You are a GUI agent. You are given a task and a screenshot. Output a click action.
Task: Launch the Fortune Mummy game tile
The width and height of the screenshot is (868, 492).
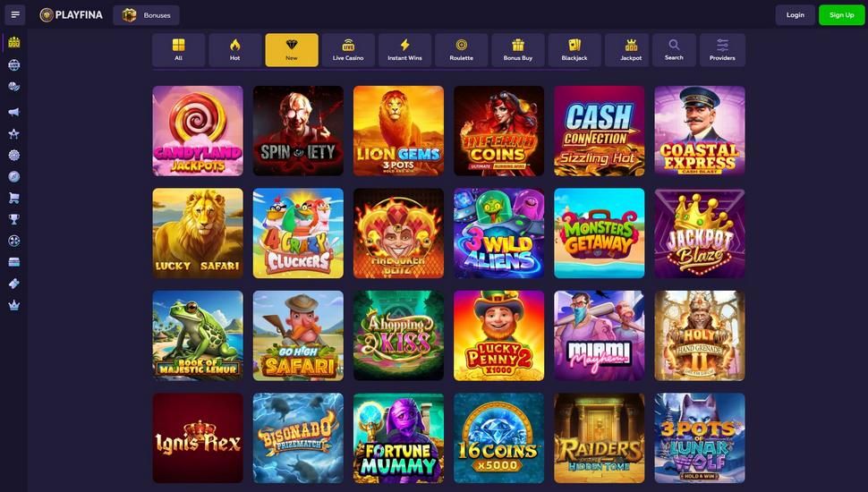click(398, 437)
